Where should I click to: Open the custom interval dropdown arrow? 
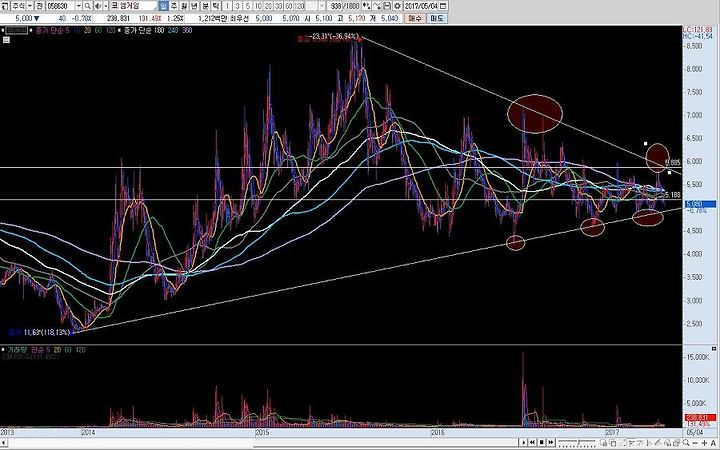click(x=322, y=6)
